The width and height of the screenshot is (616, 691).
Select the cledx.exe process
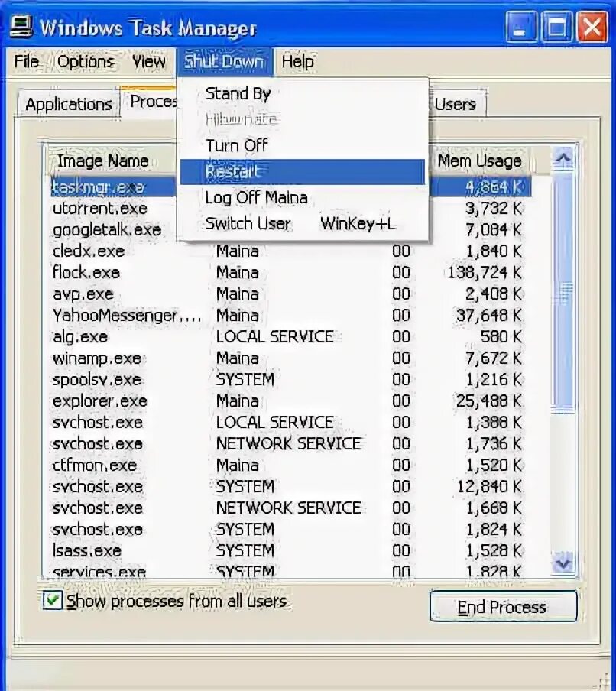click(291, 251)
